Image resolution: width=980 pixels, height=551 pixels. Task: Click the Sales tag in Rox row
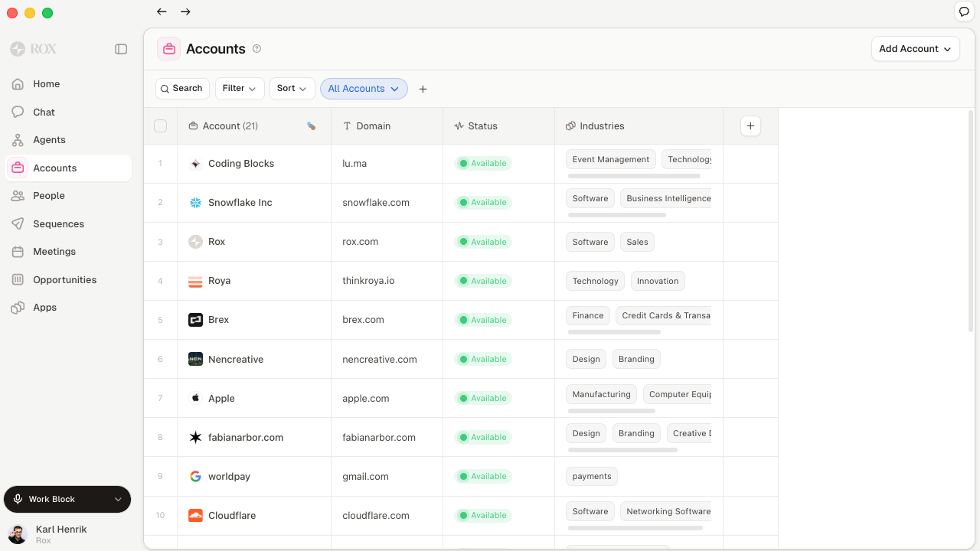click(637, 242)
